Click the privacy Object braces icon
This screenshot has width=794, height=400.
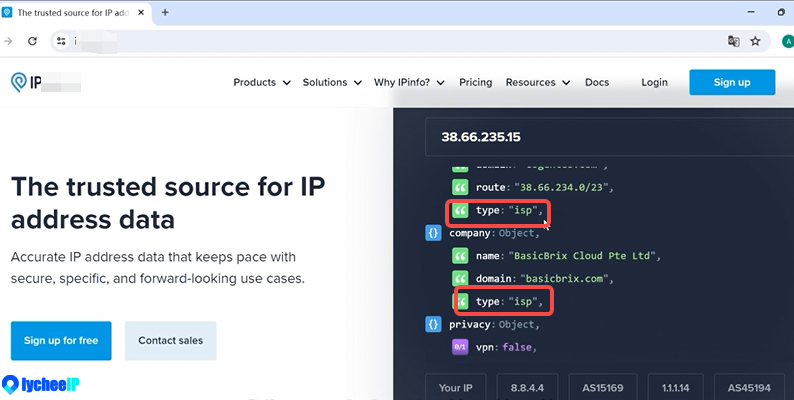pyautogui.click(x=434, y=325)
